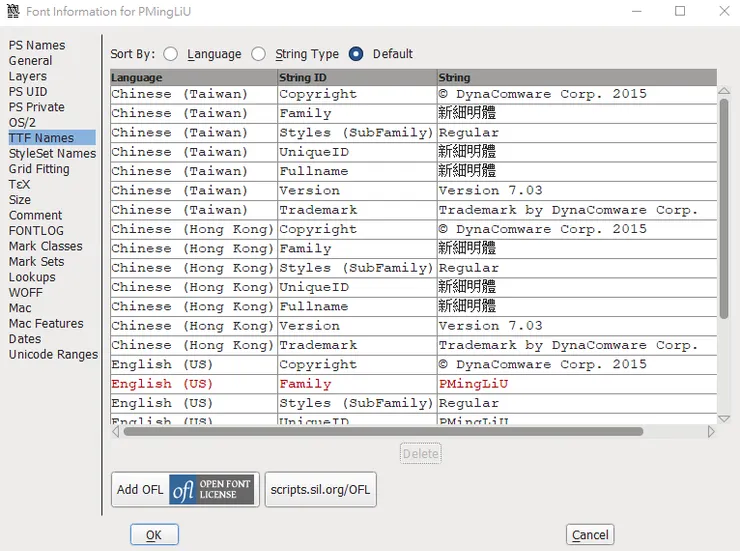Select Taiwan 'Styles (SubFamily)' String ID cell

tap(357, 133)
